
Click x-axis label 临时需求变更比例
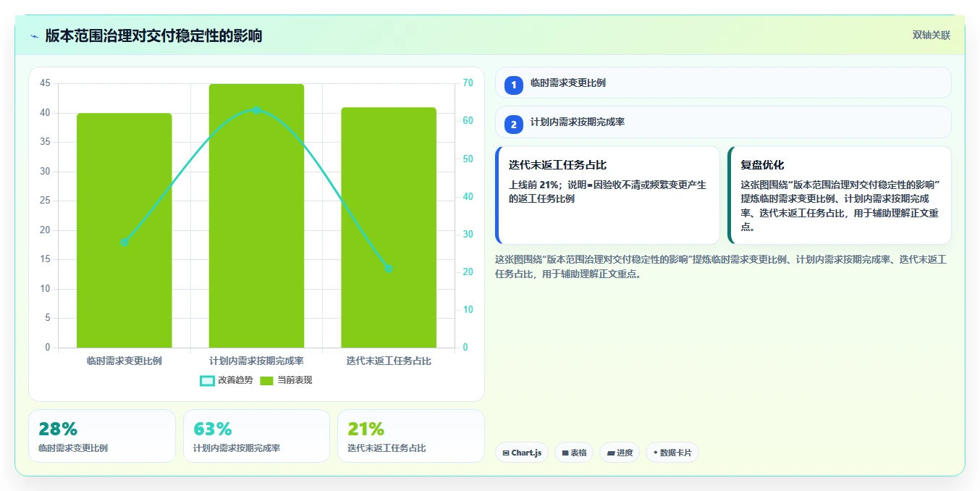click(124, 361)
